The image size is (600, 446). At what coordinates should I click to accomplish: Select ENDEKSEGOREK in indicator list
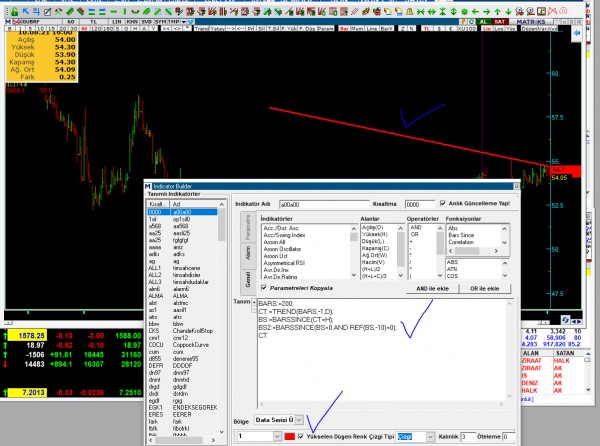(183, 408)
